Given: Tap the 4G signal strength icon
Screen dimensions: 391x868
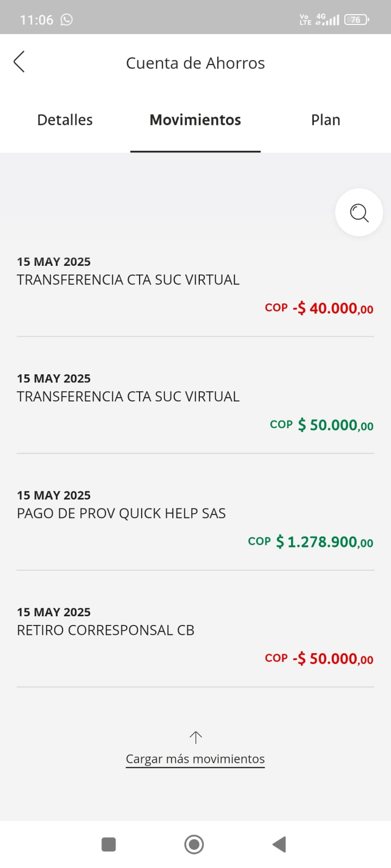Looking at the screenshot, I should pos(327,20).
